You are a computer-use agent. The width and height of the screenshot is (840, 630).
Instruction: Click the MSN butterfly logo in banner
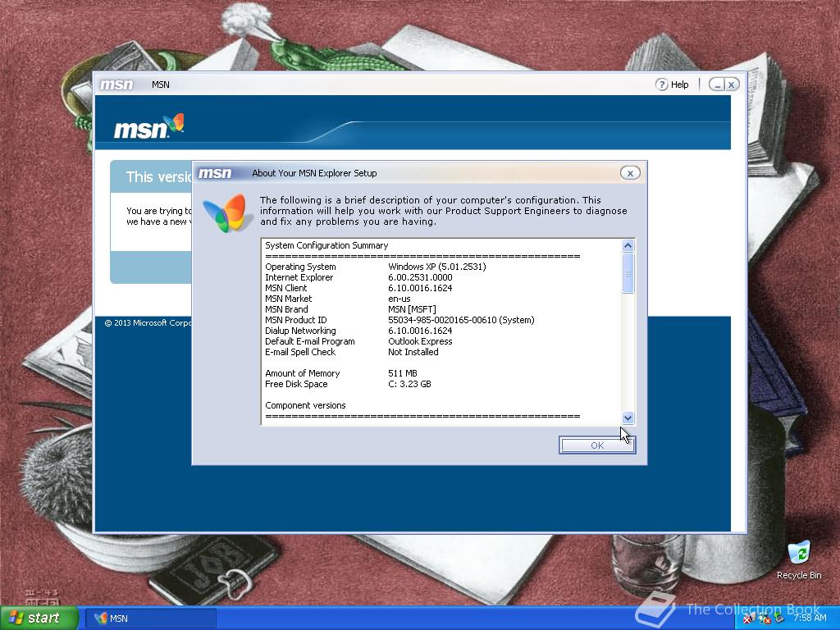(x=149, y=126)
